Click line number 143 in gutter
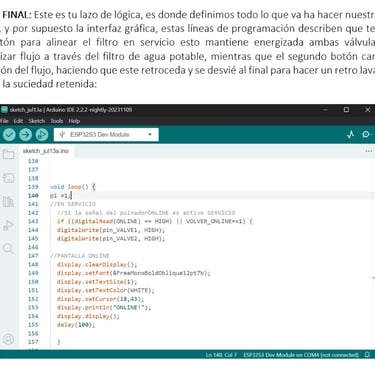Viewport: 375px width, 366px height. (33, 222)
